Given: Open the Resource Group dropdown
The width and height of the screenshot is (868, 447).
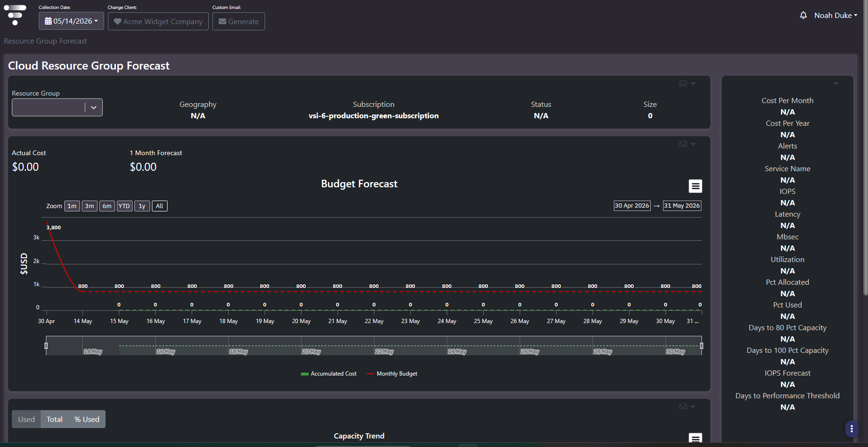Looking at the screenshot, I should click(57, 107).
